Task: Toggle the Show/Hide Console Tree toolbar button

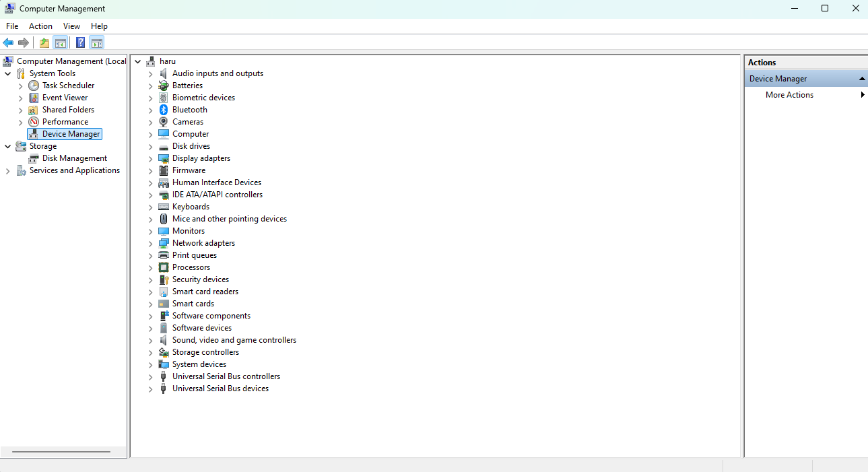Action: 61,43
